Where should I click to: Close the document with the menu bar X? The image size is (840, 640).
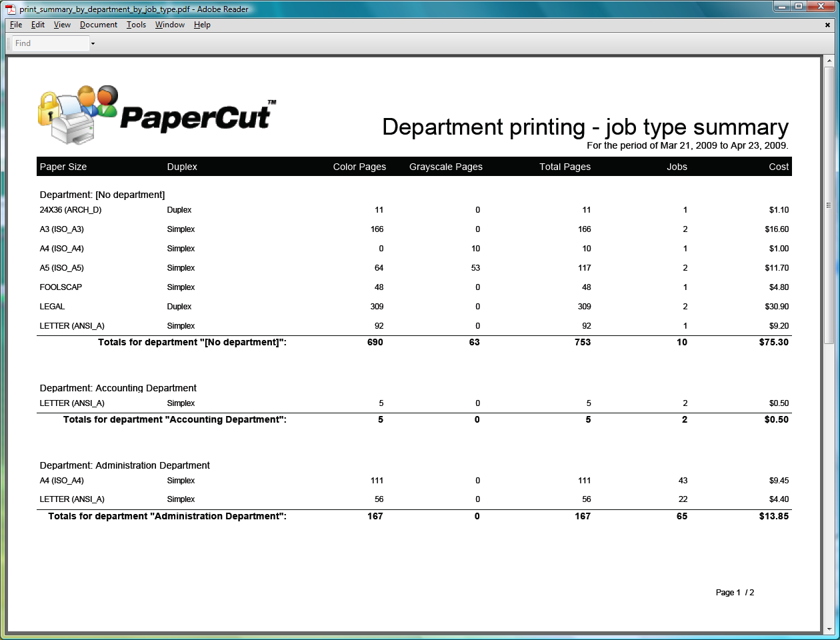tap(828, 25)
